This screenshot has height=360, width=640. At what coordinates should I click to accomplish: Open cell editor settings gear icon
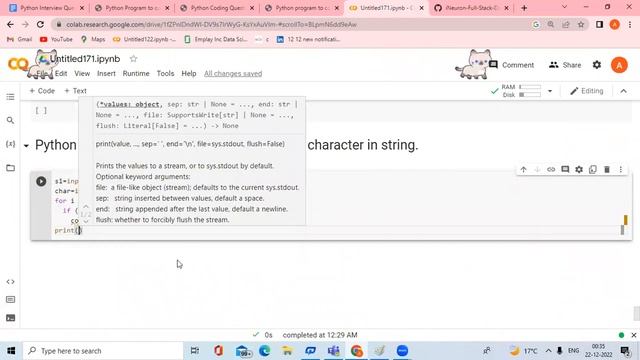[x=579, y=169]
